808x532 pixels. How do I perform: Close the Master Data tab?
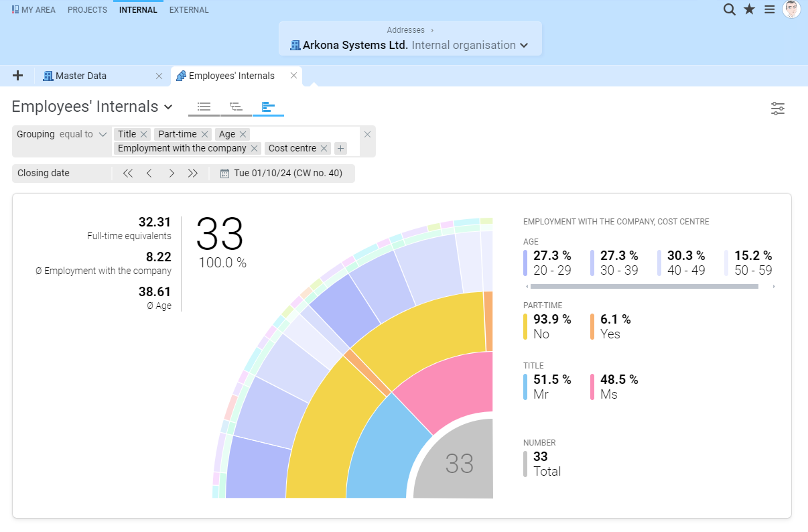[159, 76]
